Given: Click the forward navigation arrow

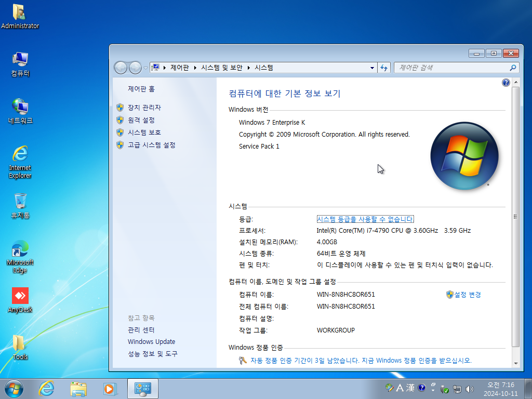Looking at the screenshot, I should tap(135, 68).
